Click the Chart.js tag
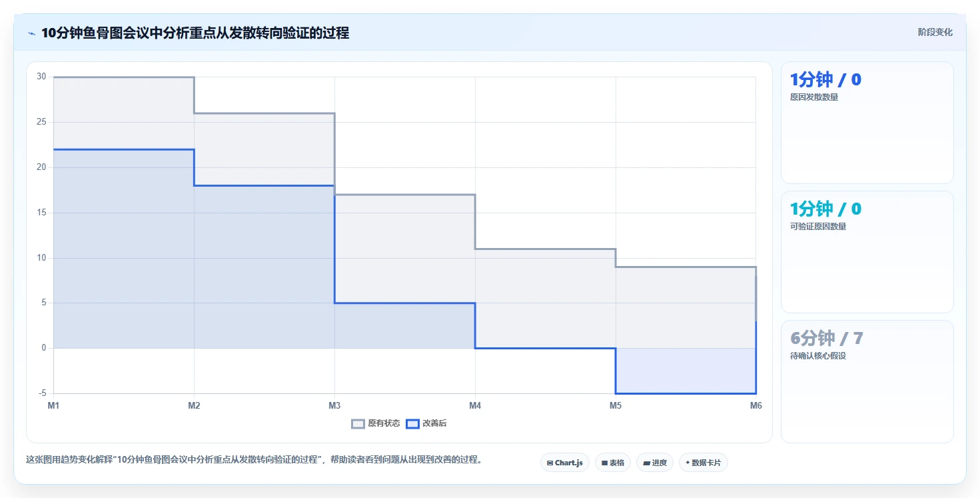The image size is (980, 498). coord(565,463)
